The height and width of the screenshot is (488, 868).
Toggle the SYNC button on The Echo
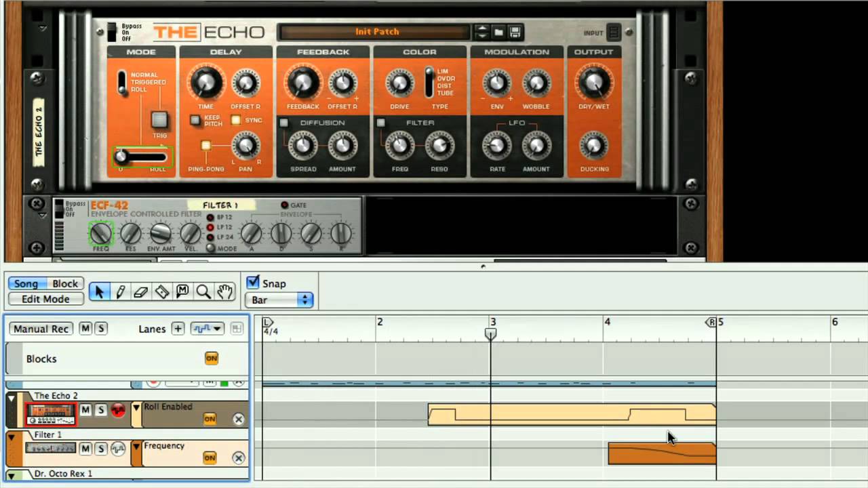pos(236,121)
